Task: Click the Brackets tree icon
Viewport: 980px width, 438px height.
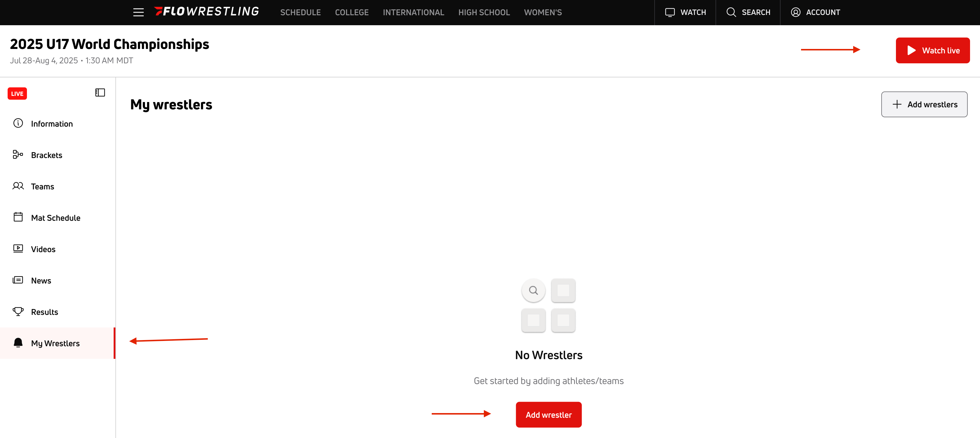Action: (18, 154)
